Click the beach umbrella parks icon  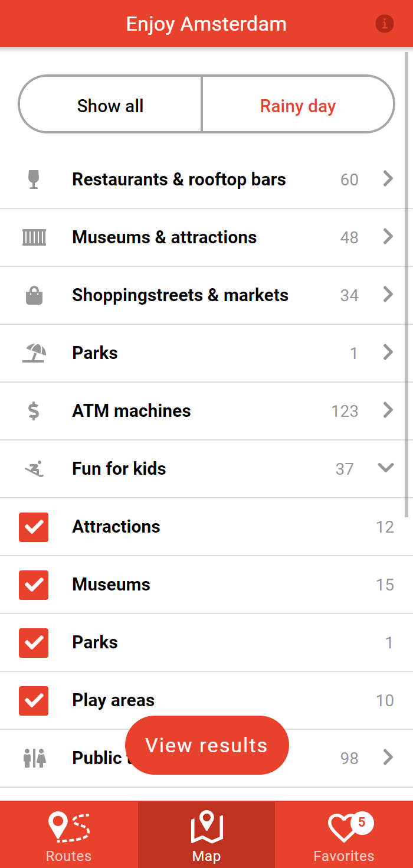[34, 353]
